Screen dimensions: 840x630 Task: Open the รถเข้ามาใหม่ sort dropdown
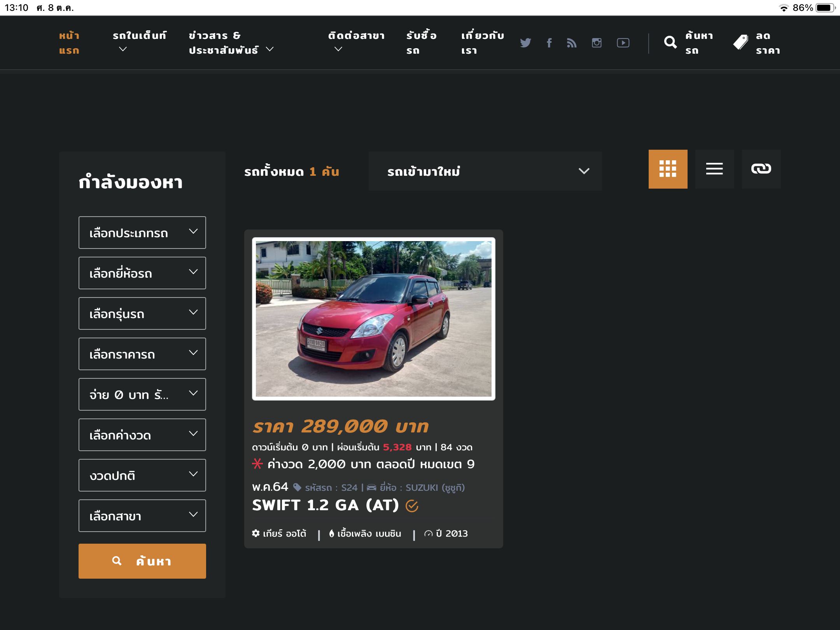(x=485, y=171)
